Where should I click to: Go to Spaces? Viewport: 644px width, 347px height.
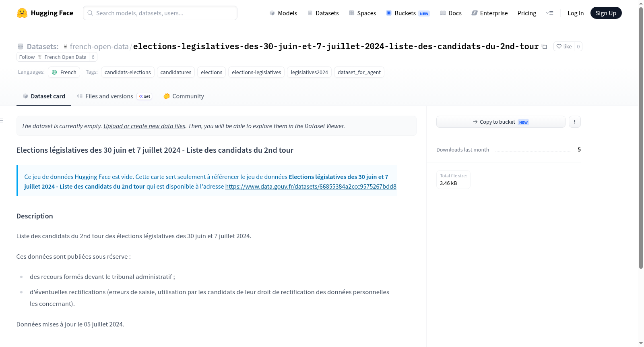362,13
